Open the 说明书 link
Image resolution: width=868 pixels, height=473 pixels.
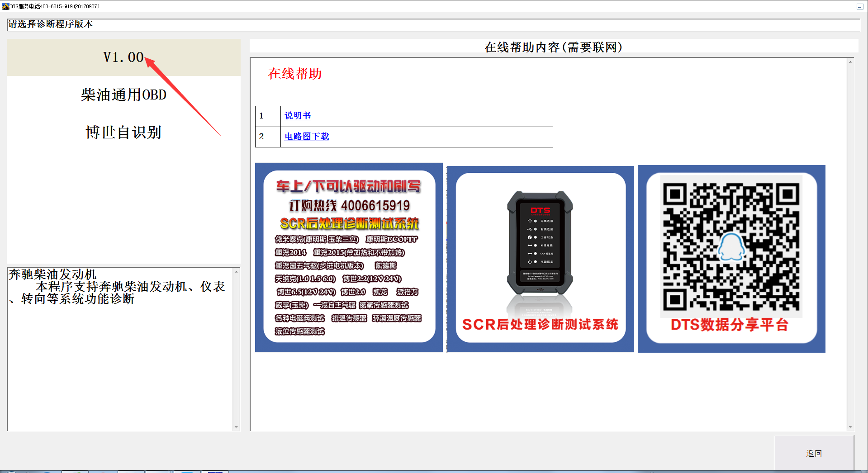click(x=298, y=116)
